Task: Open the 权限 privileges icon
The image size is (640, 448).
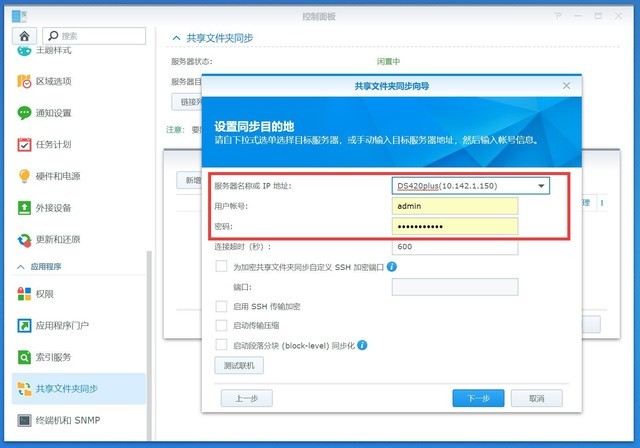Action: point(24,294)
